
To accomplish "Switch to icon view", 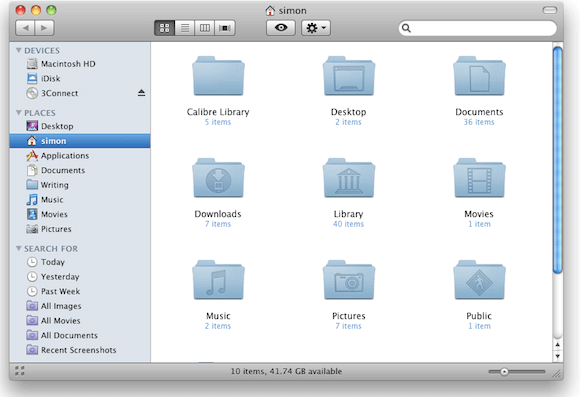I will (x=165, y=28).
